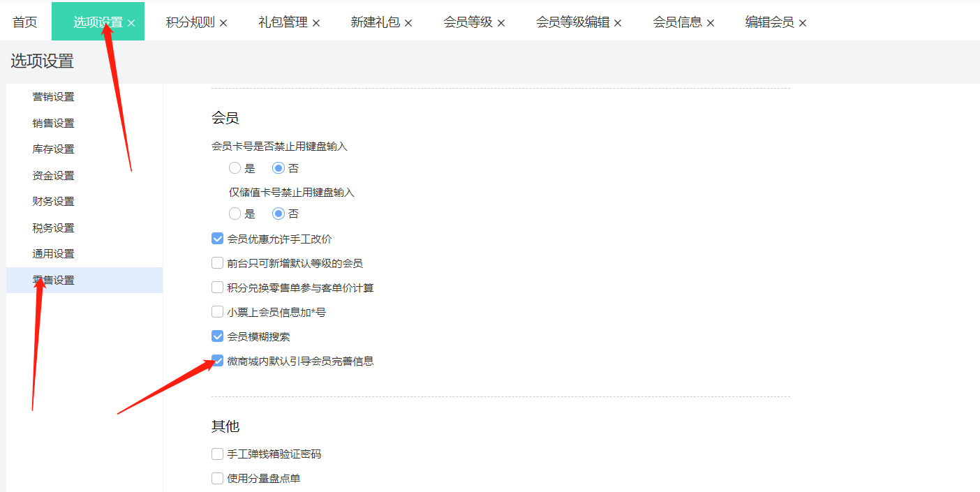The width and height of the screenshot is (980, 492).
Task: Enable 前台只可新增默认等级的会员
Action: tap(217, 262)
